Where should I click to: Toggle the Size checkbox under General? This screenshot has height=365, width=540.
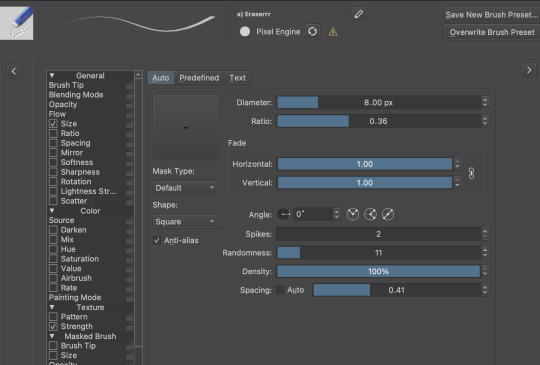[x=53, y=124]
